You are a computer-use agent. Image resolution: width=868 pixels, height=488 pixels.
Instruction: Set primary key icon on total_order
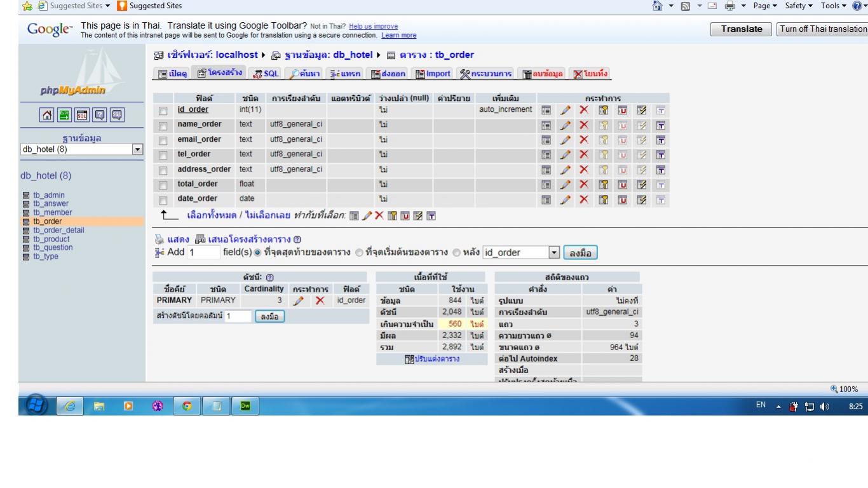602,184
